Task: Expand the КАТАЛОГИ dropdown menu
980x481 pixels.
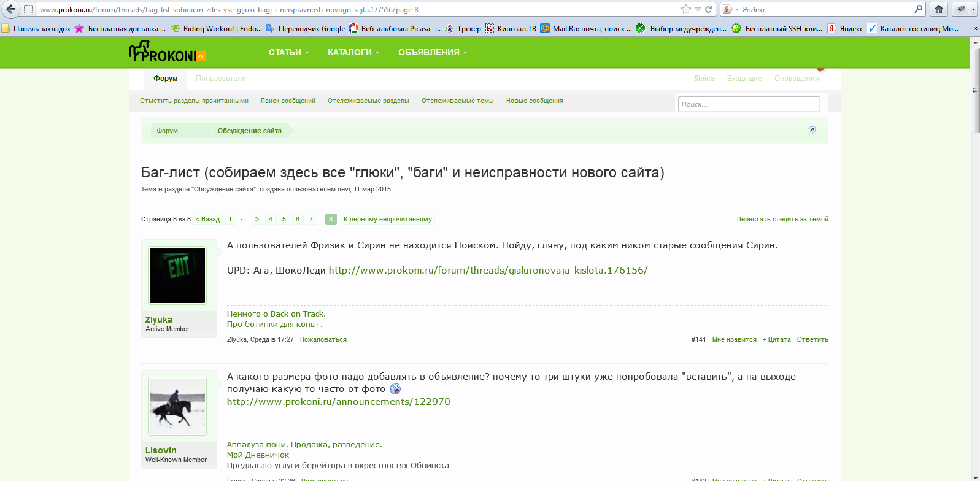Action: [353, 53]
